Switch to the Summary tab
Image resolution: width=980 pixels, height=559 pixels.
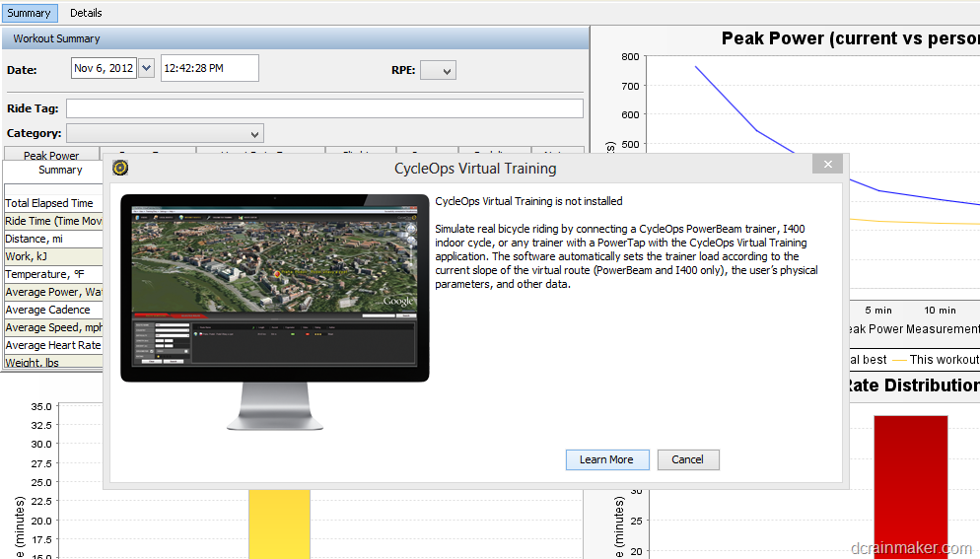click(29, 13)
